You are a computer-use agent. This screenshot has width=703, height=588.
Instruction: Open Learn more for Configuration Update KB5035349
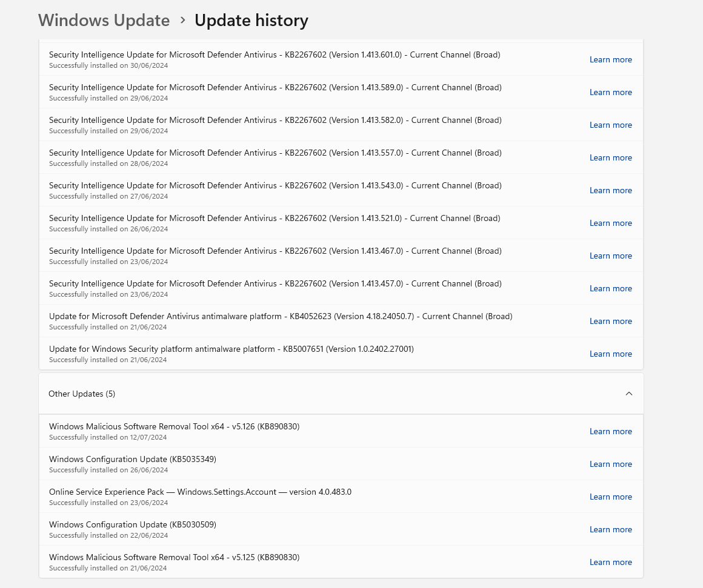[611, 464]
